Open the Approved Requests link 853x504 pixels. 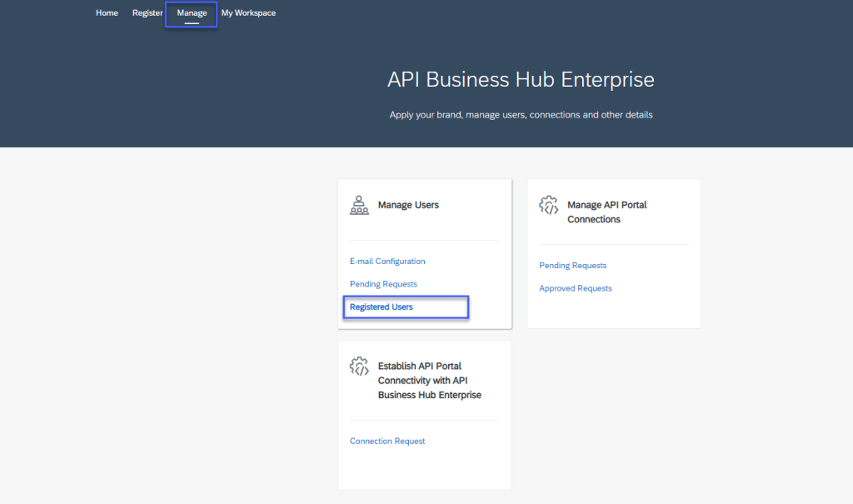(x=576, y=288)
